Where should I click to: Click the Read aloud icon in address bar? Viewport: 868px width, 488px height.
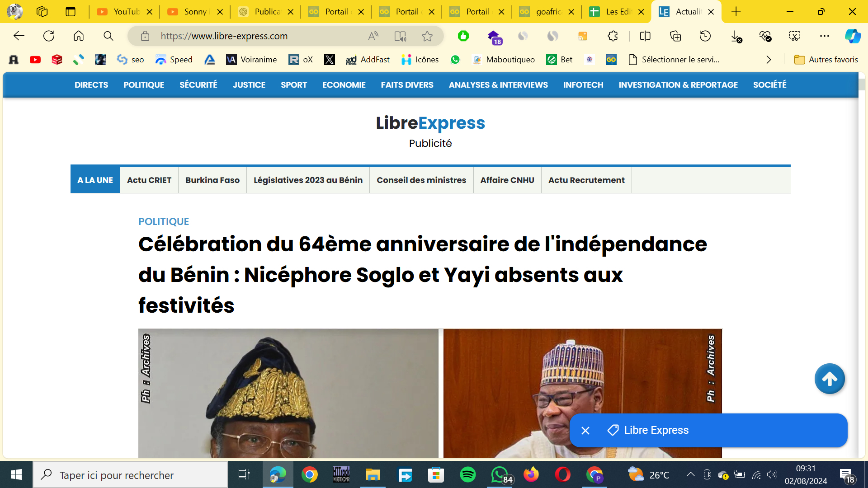(x=373, y=36)
